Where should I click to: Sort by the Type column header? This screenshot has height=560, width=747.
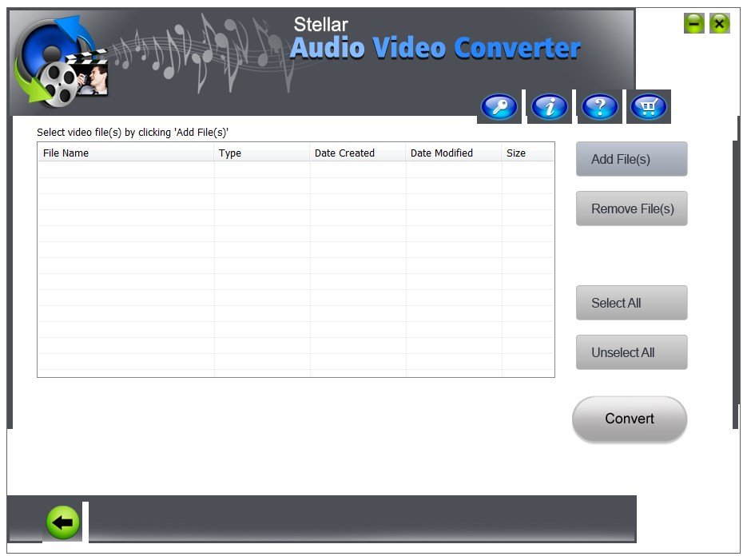[x=262, y=153]
